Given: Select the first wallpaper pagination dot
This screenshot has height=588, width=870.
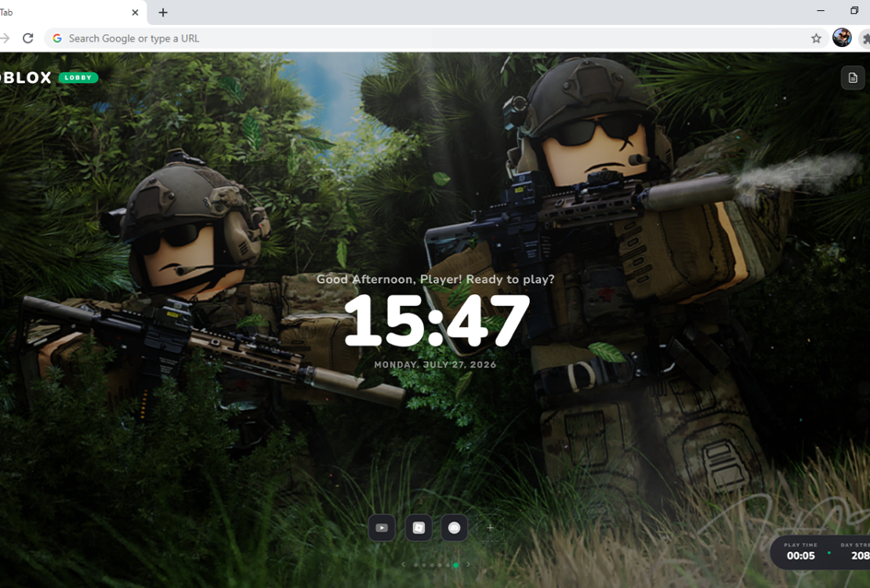Looking at the screenshot, I should pyautogui.click(x=415, y=565).
